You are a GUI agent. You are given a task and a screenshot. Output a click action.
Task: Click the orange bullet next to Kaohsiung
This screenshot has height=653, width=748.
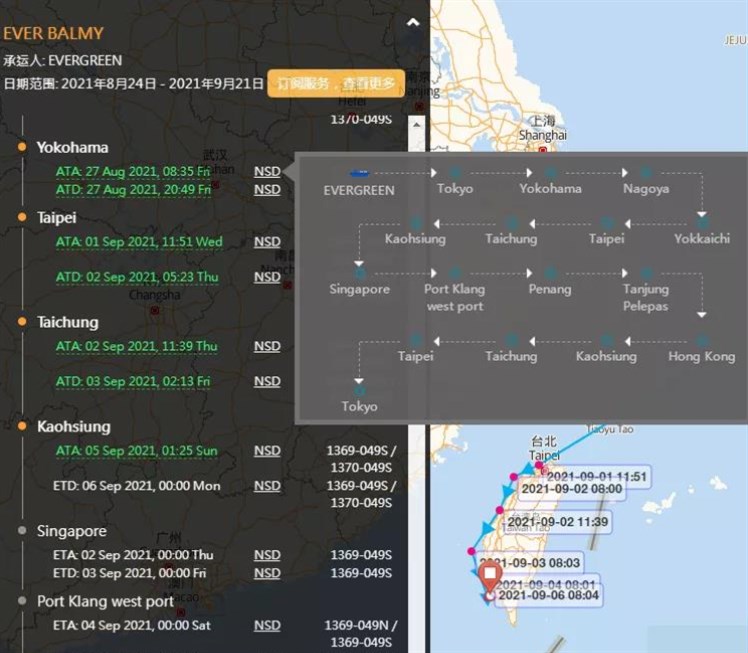[x=22, y=427]
